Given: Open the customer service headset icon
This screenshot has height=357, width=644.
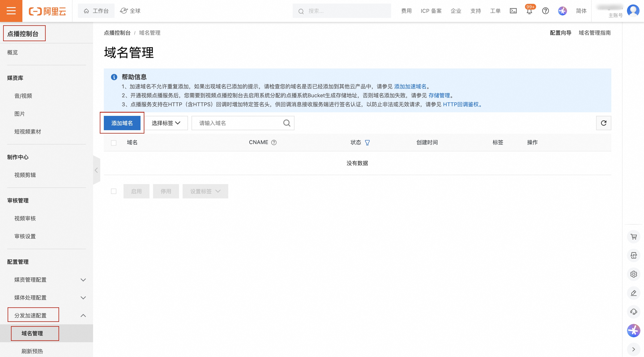Looking at the screenshot, I should click(633, 311).
